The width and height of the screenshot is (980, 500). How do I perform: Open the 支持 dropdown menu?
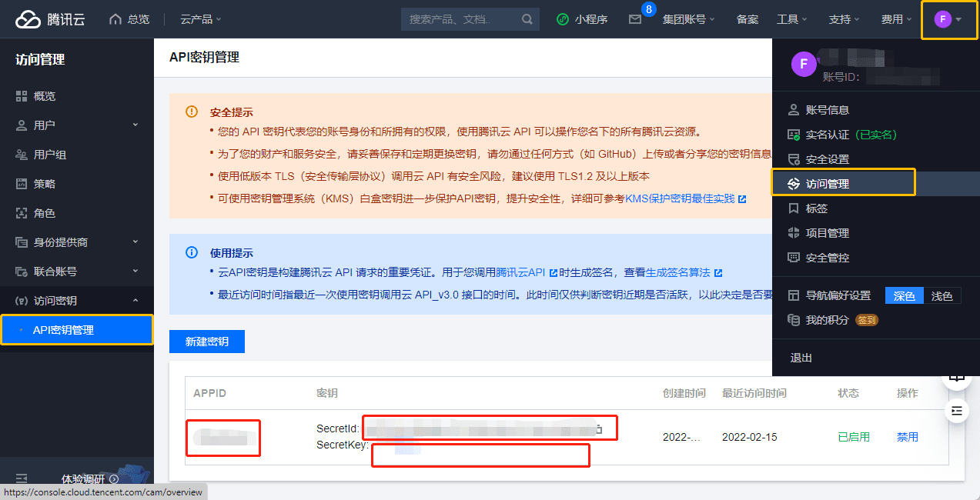845,19
